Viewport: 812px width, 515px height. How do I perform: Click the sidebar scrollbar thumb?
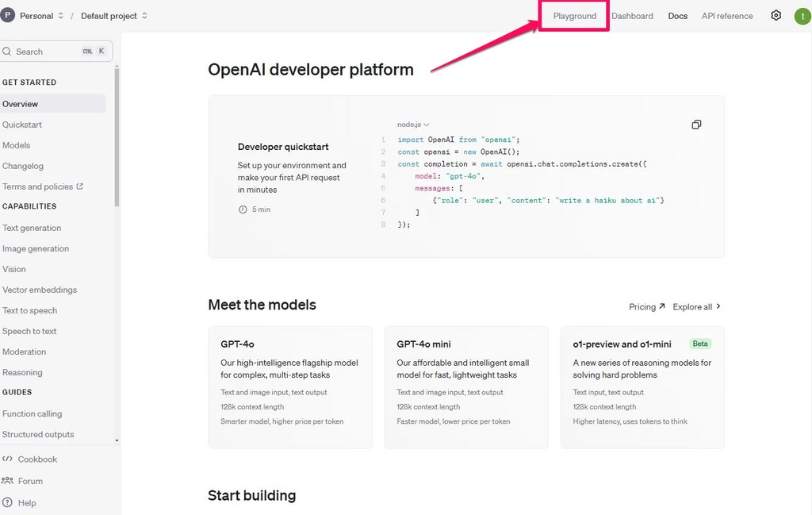click(117, 138)
